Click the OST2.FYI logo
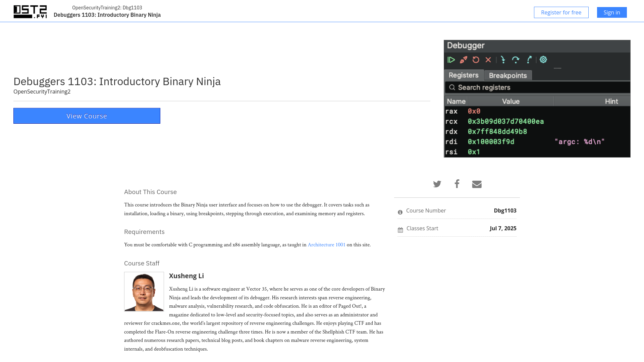The height and width of the screenshot is (362, 644). (30, 12)
